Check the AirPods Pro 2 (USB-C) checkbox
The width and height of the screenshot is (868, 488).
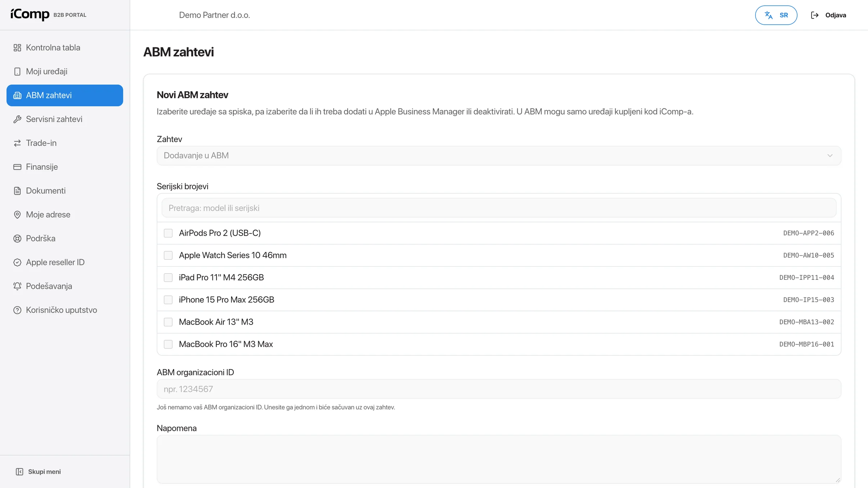pyautogui.click(x=168, y=233)
